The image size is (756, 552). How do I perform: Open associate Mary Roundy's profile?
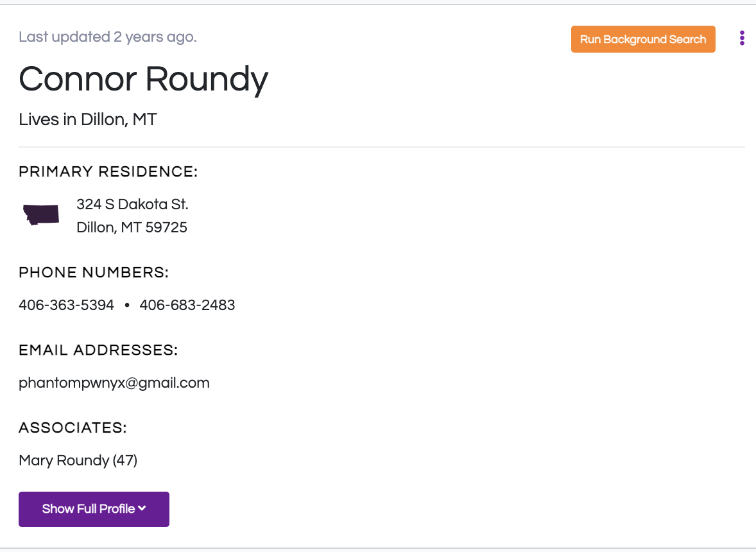[64, 460]
